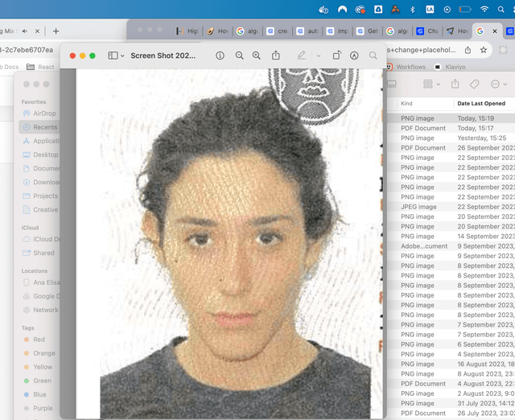Screen dimensions: 515x420
Task: Open new browser tab with plus
Action: (x=56, y=31)
